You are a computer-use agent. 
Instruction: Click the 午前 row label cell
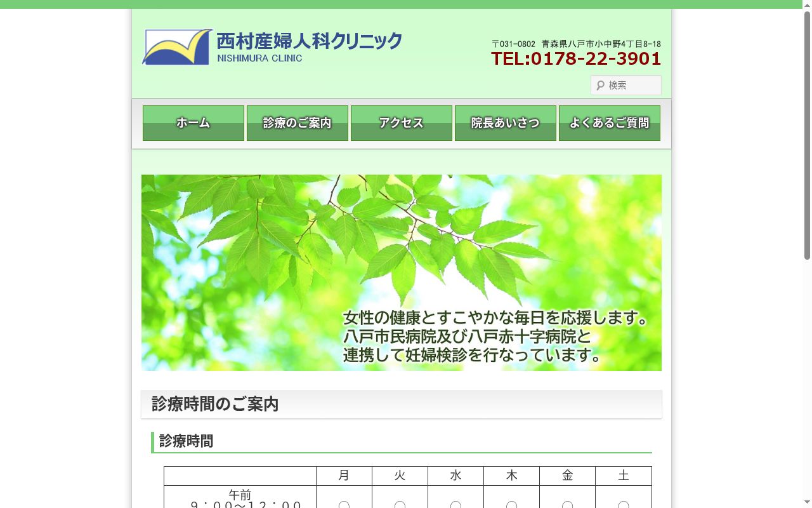point(240,497)
